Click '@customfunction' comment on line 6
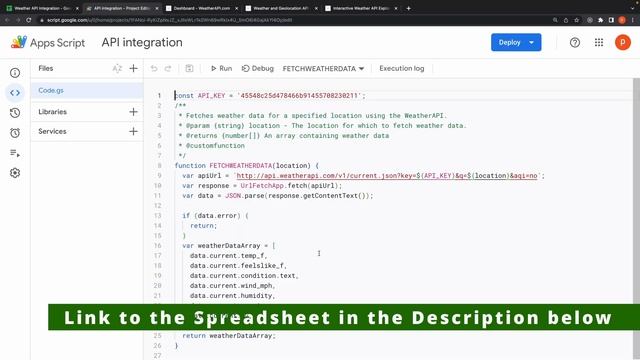Image resolution: width=640 pixels, height=360 pixels. coord(215,146)
